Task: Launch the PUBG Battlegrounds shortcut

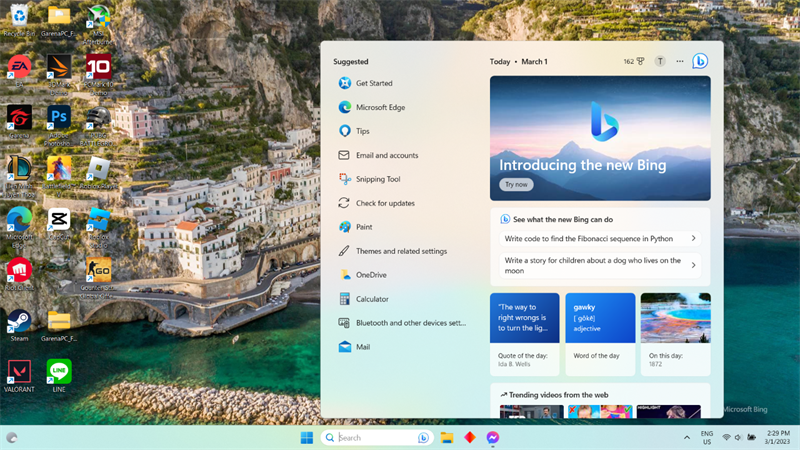Action: pos(98,125)
